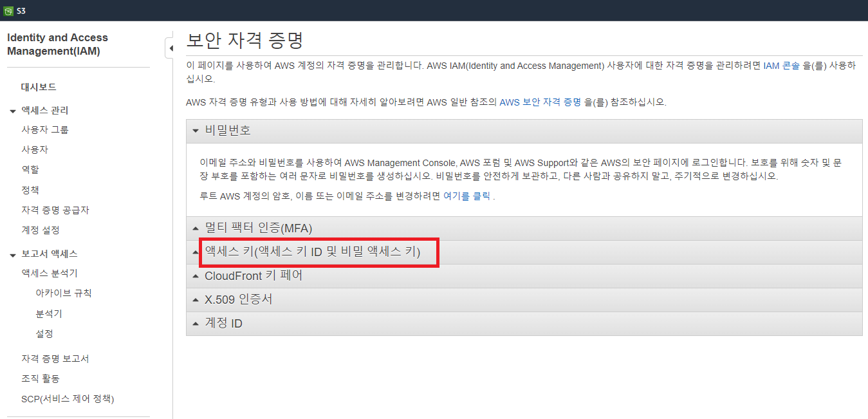This screenshot has width=868, height=419.
Task: Open 아카이브 규칙 under access analyzer
Action: (x=64, y=293)
